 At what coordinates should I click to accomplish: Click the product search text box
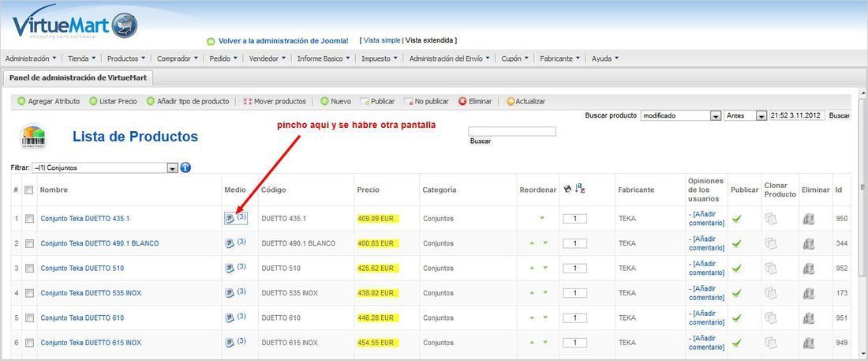tap(512, 131)
